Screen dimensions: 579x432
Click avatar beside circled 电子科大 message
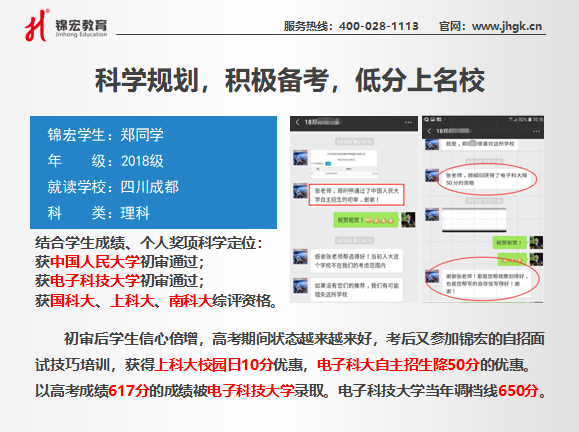432,175
